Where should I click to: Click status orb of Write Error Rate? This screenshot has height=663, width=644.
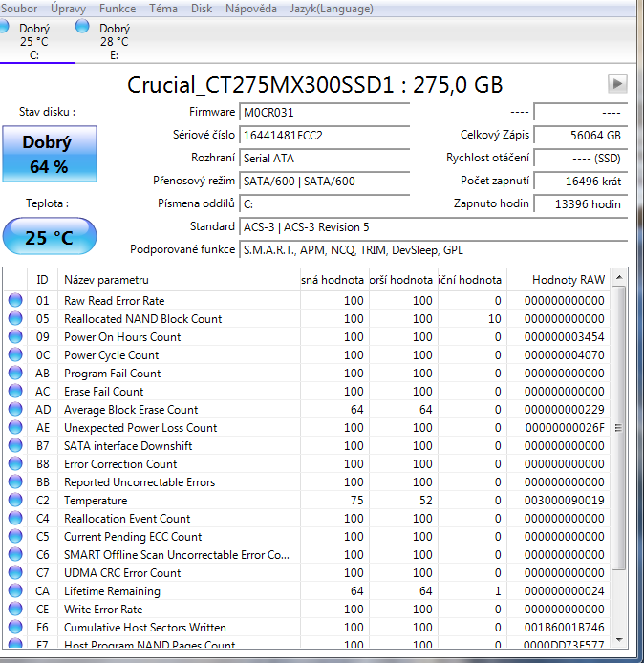15,609
